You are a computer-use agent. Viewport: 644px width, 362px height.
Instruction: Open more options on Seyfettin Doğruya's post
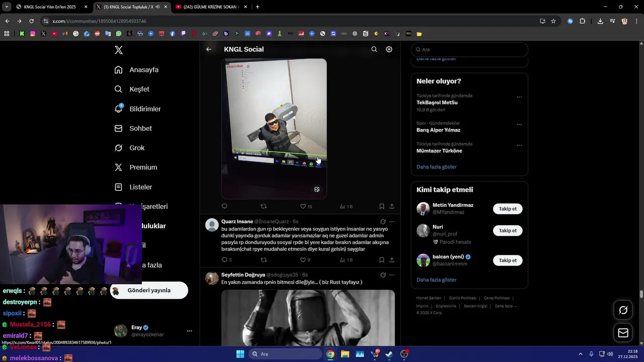(392, 275)
